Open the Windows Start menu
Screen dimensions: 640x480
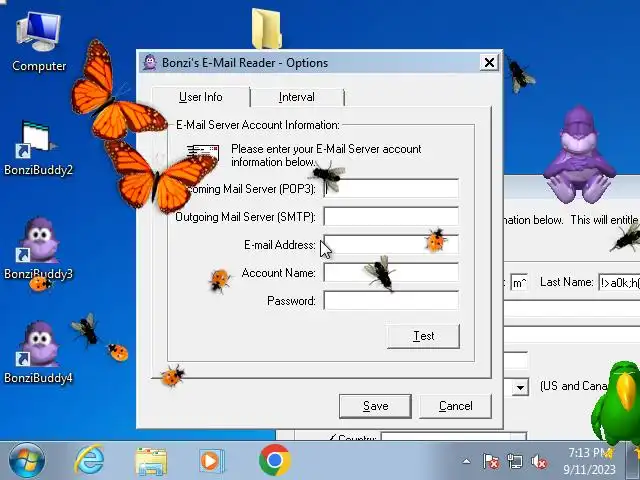[27, 461]
